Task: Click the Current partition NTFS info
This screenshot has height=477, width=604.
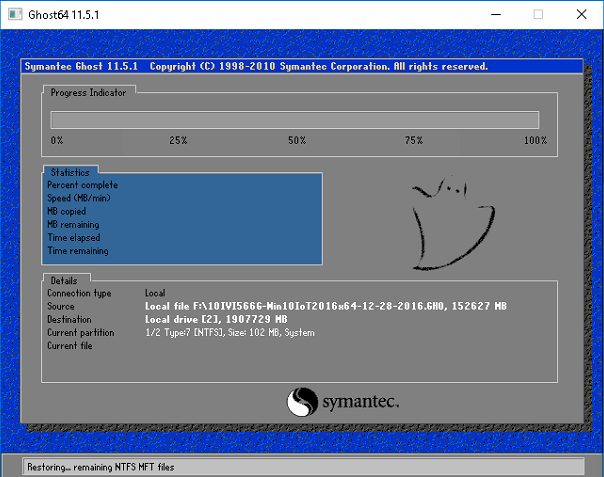Action: [230, 333]
